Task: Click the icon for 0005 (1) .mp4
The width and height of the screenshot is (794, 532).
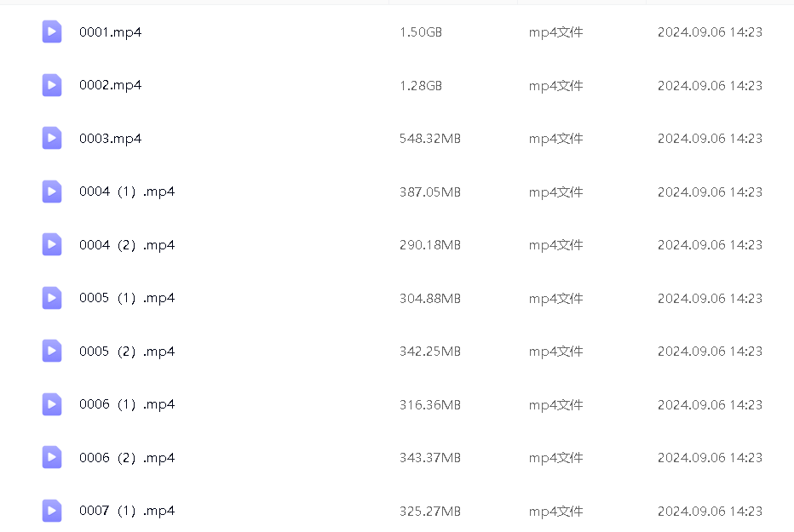Action: point(52,298)
